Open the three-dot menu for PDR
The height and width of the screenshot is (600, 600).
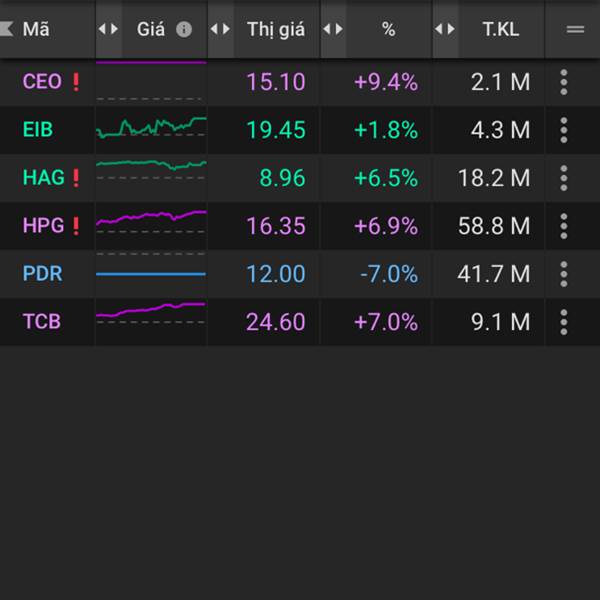tap(564, 274)
